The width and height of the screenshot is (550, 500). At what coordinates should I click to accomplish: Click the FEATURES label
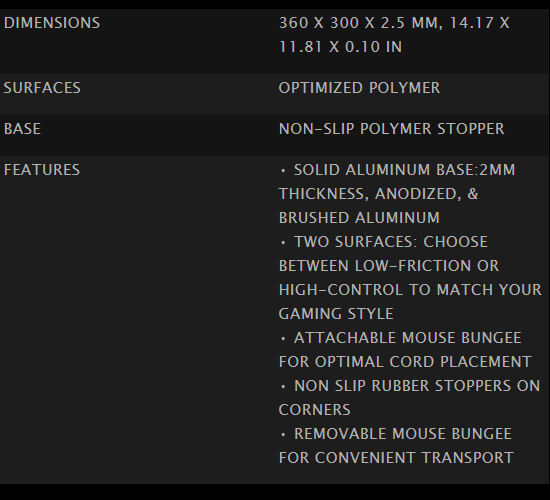42,170
